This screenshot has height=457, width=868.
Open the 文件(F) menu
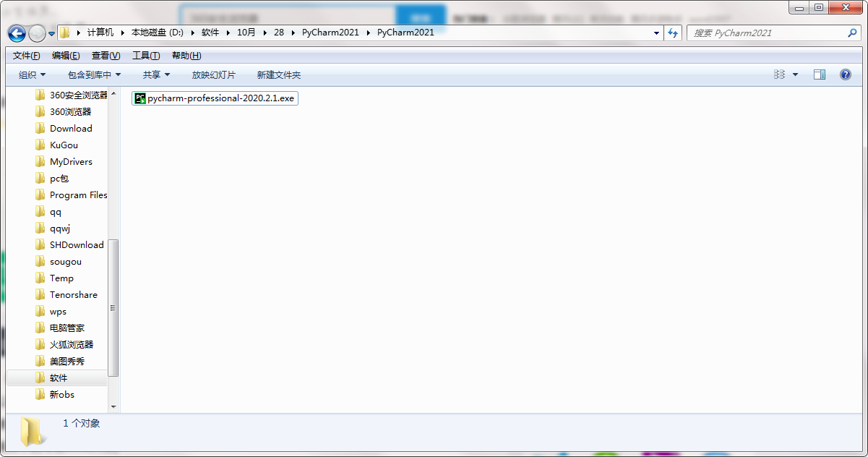point(27,56)
